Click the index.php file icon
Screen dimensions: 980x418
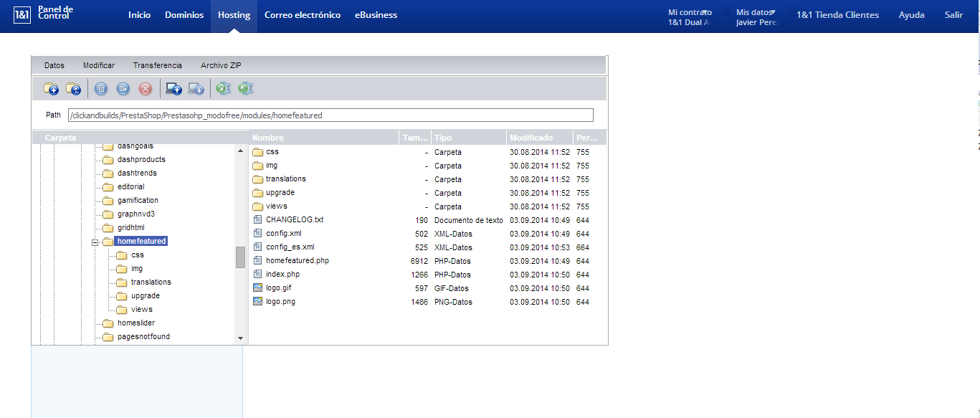coord(258,274)
